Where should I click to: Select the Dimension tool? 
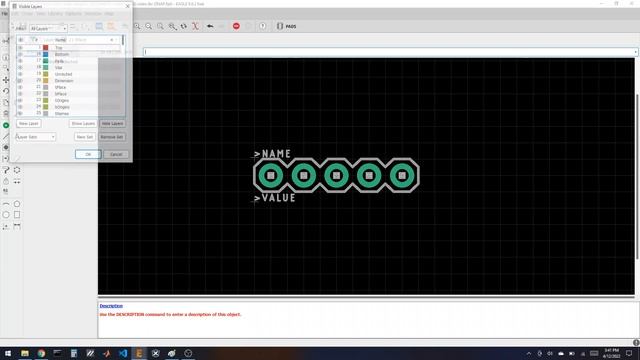tap(17, 226)
